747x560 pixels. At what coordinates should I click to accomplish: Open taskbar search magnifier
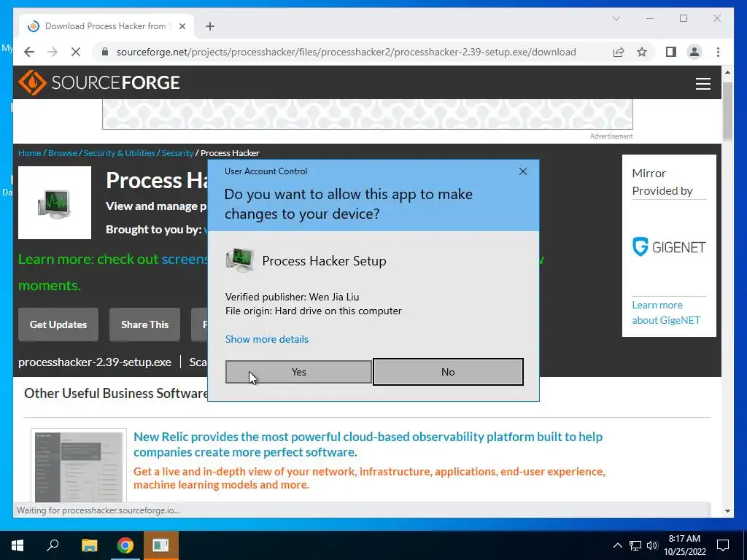coord(53,545)
